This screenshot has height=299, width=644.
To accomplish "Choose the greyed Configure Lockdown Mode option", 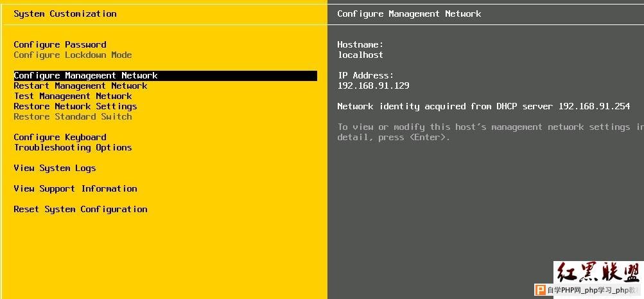I will [x=73, y=55].
